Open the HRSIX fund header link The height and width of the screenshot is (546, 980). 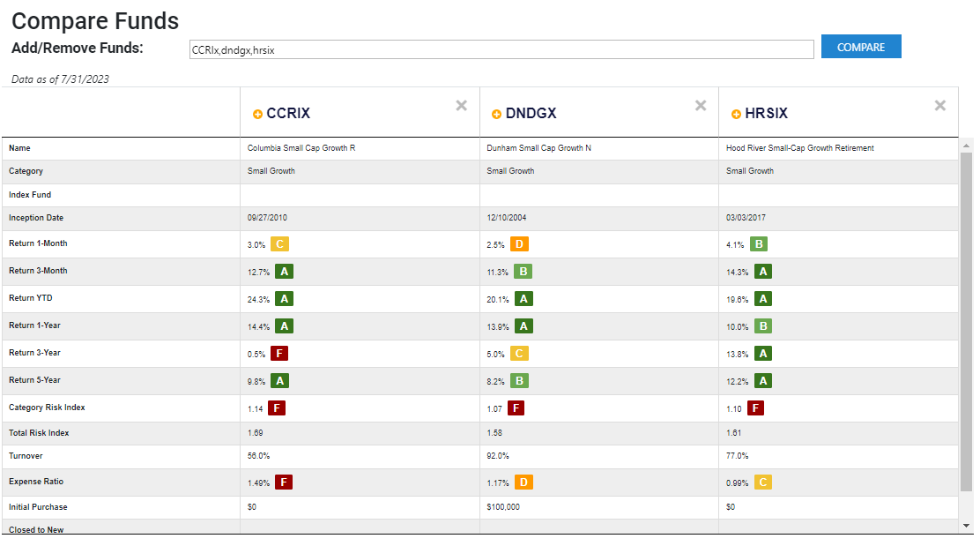coord(766,114)
